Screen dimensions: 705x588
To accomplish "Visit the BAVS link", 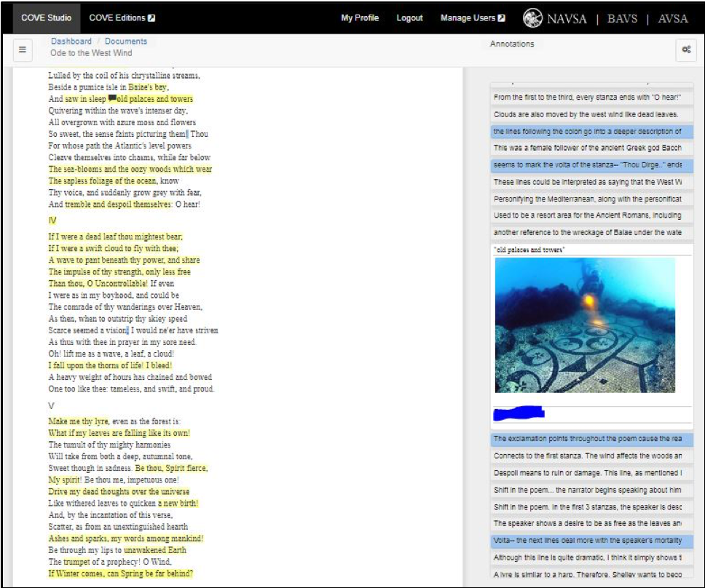I will [x=622, y=18].
